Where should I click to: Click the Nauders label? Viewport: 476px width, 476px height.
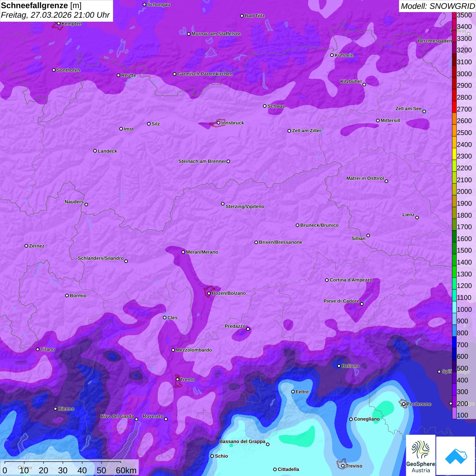coord(74,202)
